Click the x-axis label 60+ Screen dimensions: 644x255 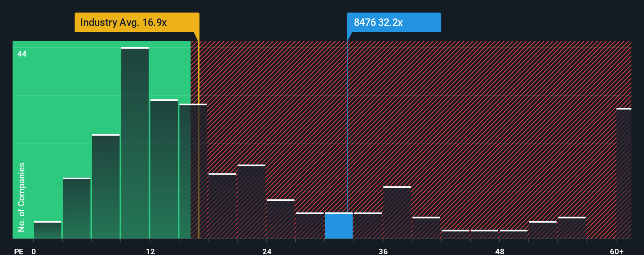[617, 251]
